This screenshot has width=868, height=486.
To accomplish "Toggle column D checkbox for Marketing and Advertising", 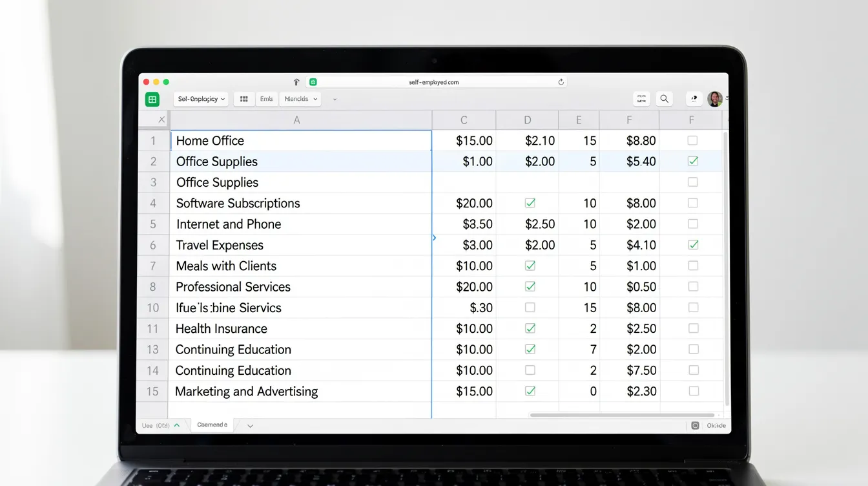I will (x=530, y=391).
